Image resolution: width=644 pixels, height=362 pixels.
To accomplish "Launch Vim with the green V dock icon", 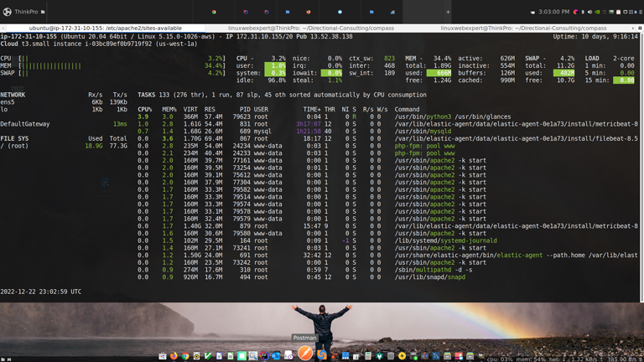I will coord(207,356).
